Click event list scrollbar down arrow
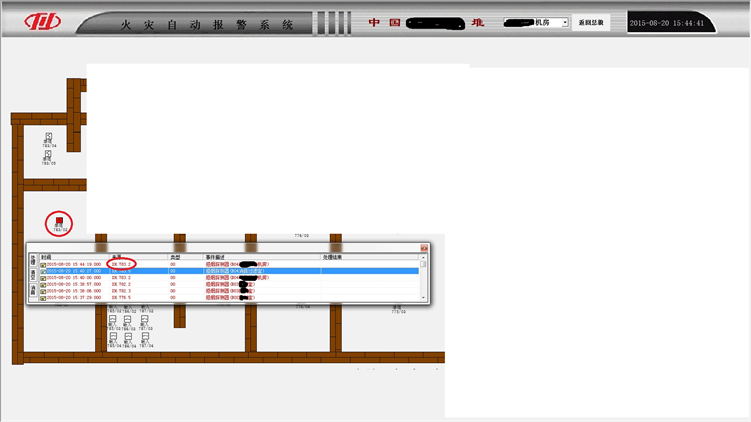The width and height of the screenshot is (751, 422). pos(423,298)
